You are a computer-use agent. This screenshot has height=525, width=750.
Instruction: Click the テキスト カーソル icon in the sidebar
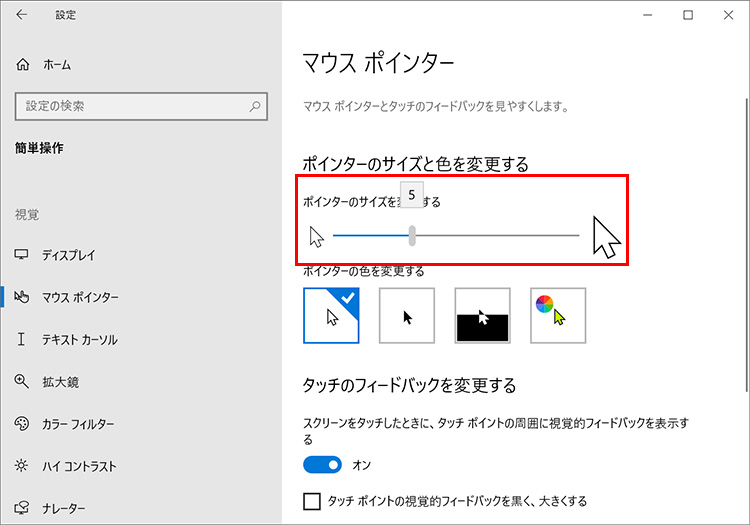(22, 340)
